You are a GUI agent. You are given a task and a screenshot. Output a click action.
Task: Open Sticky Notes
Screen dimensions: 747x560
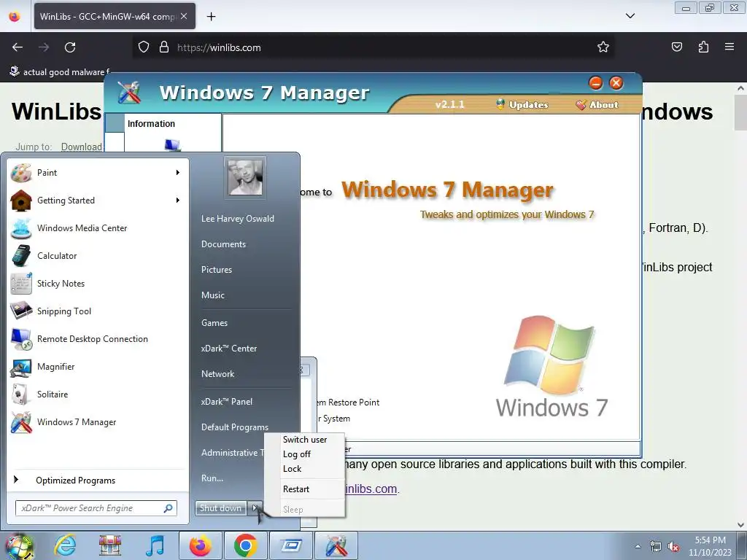coord(98,284)
